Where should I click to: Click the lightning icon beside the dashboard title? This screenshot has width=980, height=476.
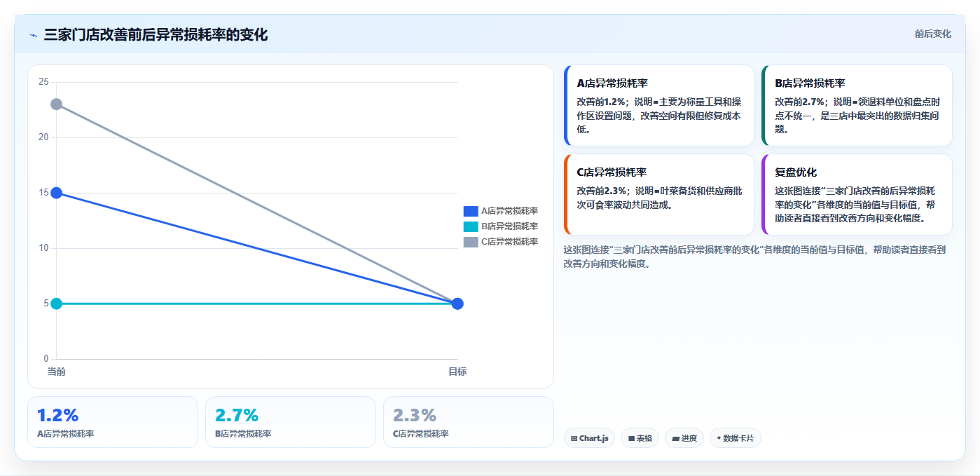click(x=33, y=35)
